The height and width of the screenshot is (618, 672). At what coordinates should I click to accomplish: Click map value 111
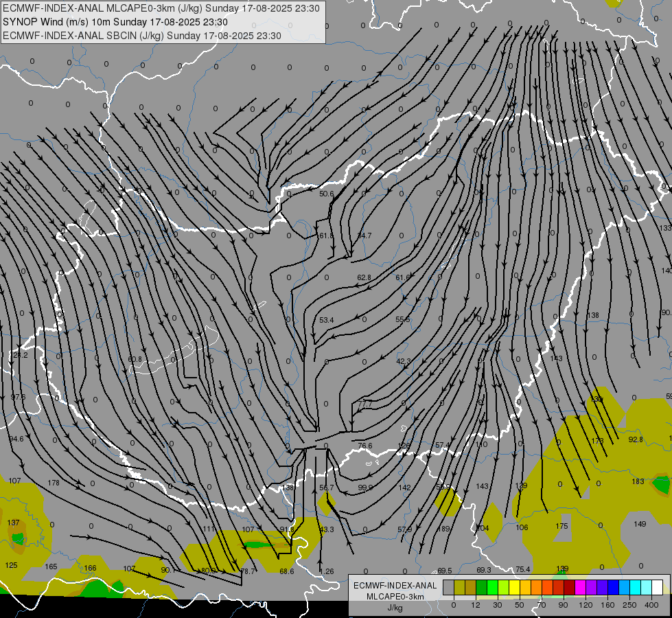coord(209,529)
